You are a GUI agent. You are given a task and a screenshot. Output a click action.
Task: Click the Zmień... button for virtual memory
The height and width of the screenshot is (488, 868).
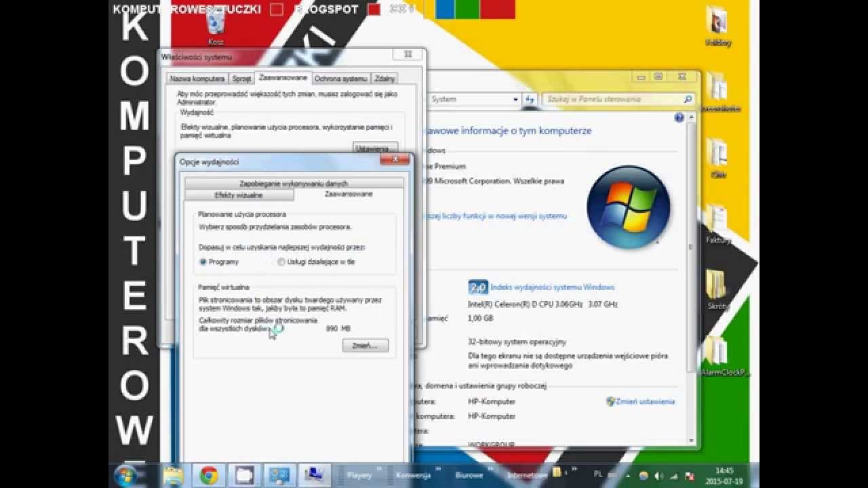coord(365,346)
